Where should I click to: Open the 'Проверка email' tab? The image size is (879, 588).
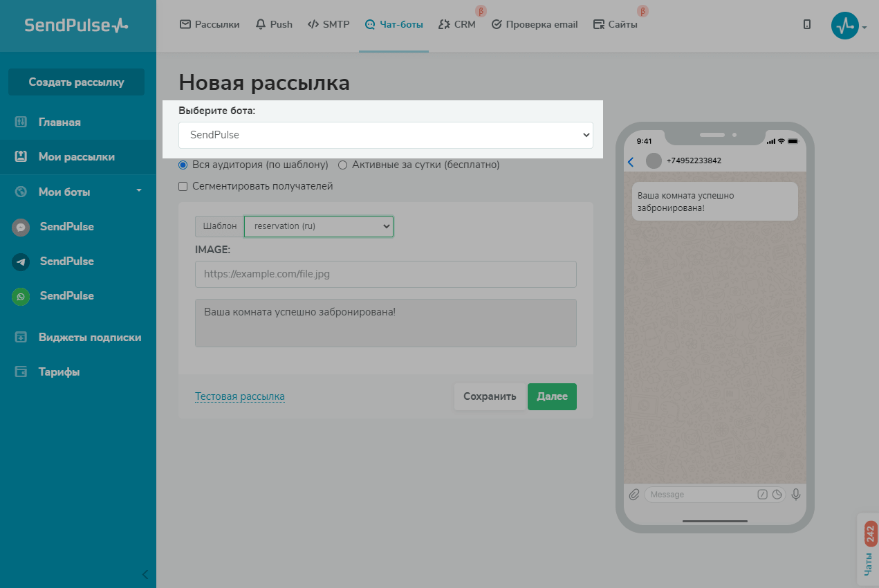tap(535, 24)
